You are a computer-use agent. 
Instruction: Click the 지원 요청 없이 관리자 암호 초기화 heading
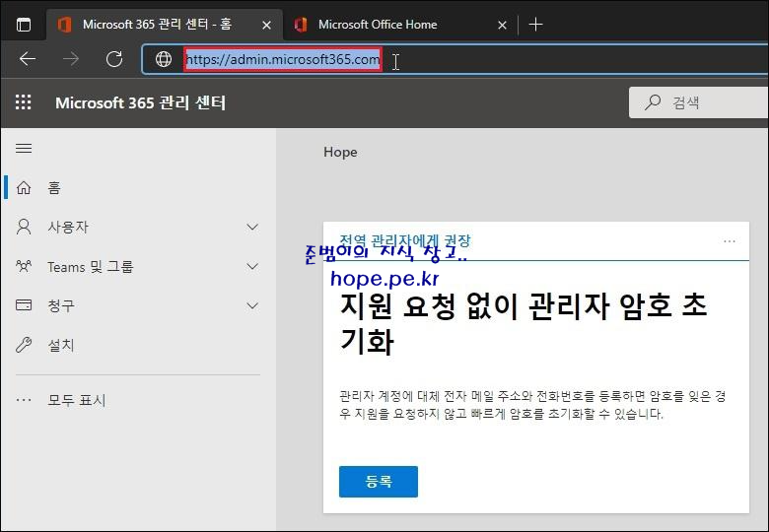[x=524, y=323]
